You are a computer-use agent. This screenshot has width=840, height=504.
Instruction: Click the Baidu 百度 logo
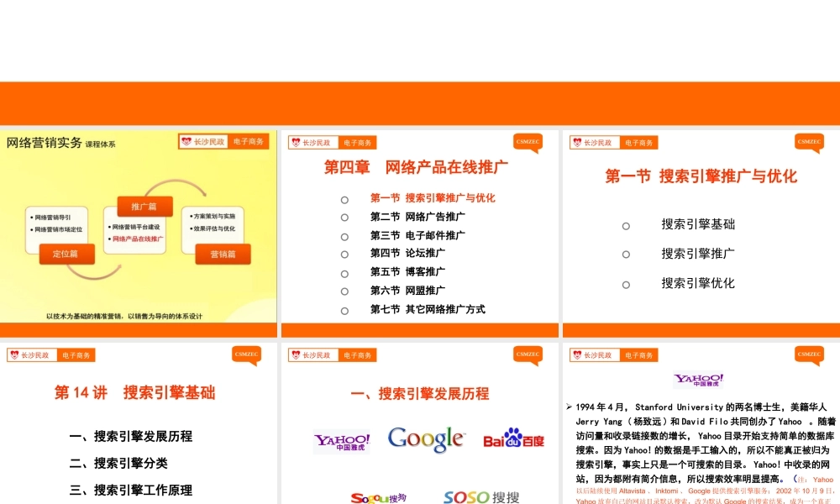(513, 438)
